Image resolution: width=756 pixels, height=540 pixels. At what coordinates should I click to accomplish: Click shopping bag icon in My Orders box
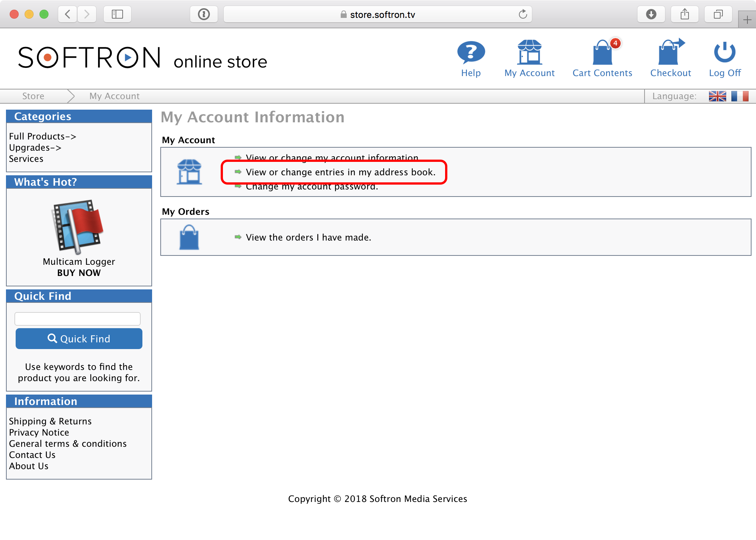pyautogui.click(x=189, y=237)
